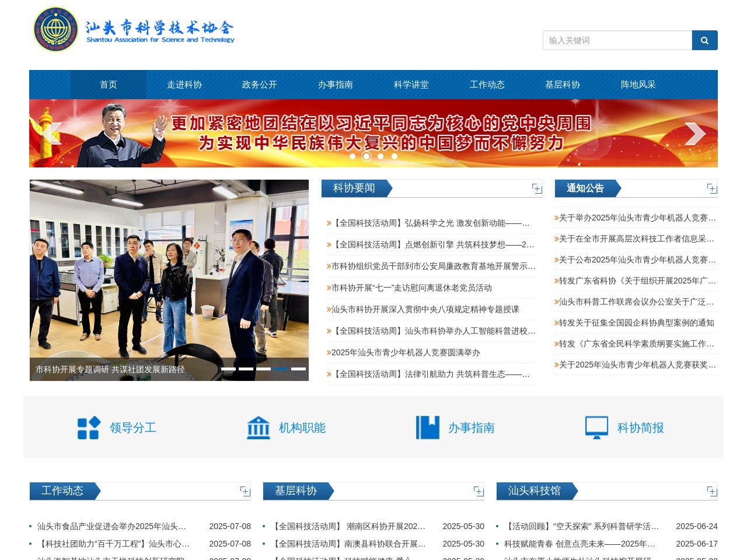Click the more icon beside 汕头科技馆
This screenshot has width=747, height=560.
[711, 491]
